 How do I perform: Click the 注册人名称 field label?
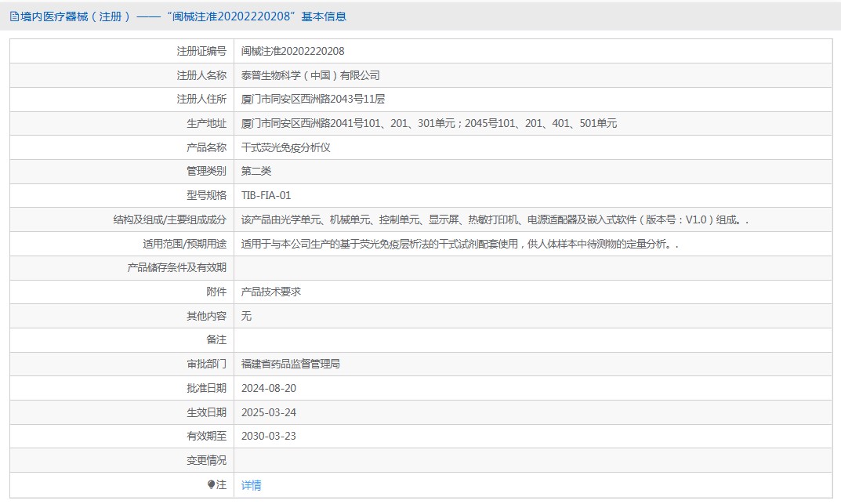click(201, 75)
